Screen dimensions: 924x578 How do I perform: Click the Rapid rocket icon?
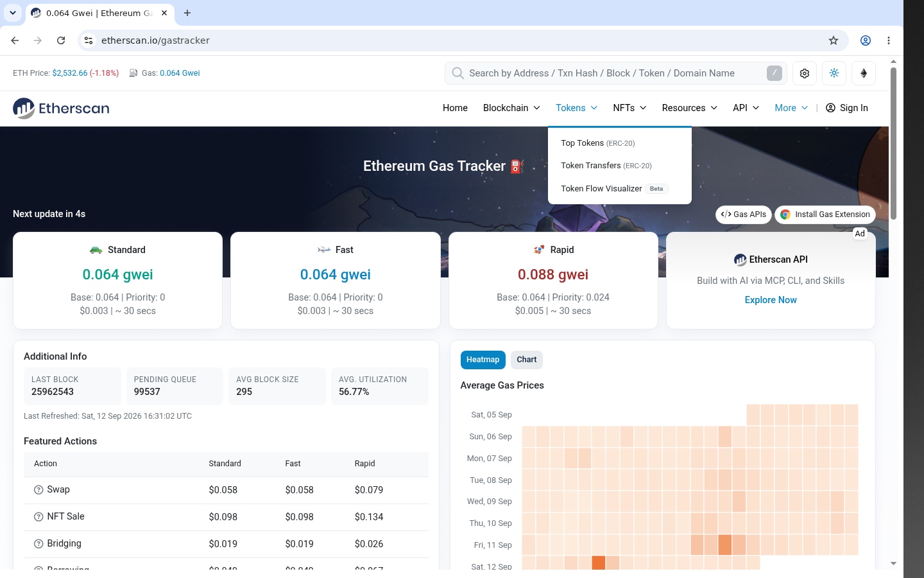(x=539, y=250)
